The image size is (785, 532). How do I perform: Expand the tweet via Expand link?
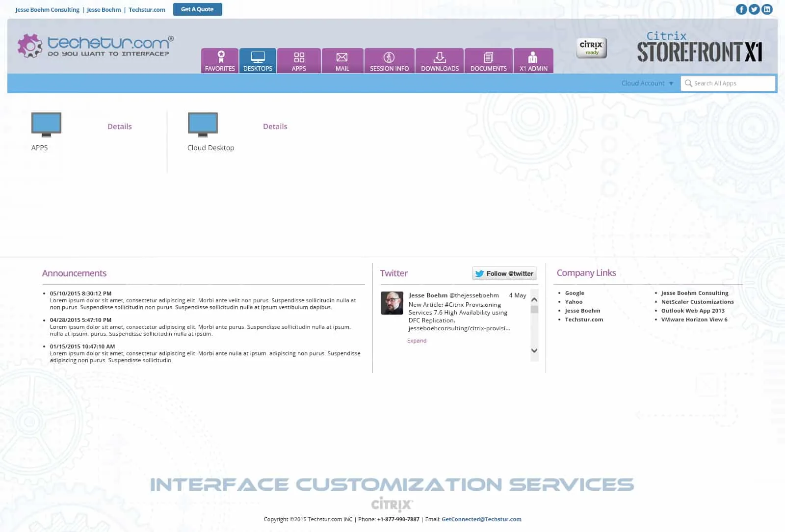(x=417, y=341)
